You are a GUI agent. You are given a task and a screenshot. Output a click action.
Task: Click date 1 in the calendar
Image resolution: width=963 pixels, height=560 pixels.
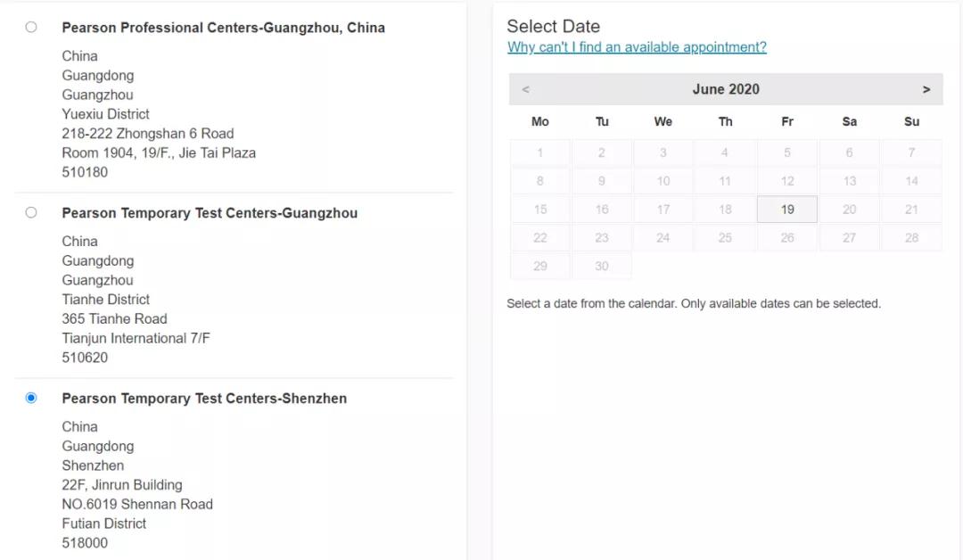539,152
